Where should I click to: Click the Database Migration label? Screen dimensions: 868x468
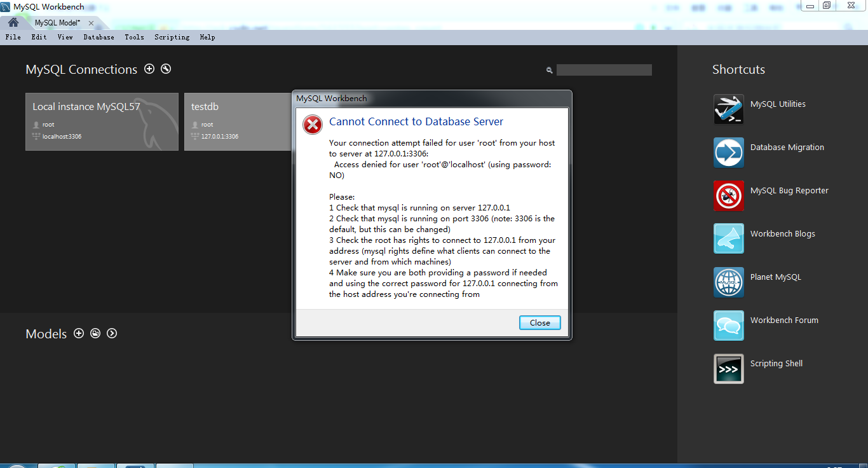[x=787, y=148]
